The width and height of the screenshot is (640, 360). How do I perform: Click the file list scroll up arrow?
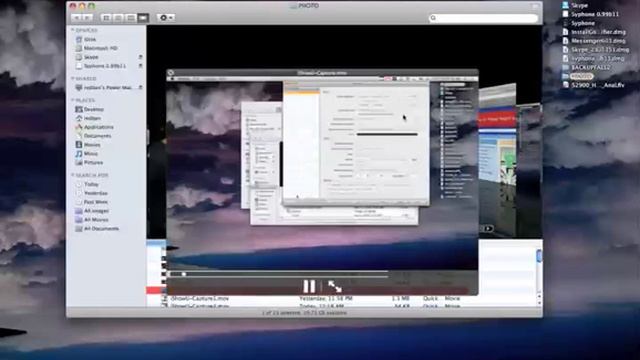539,296
